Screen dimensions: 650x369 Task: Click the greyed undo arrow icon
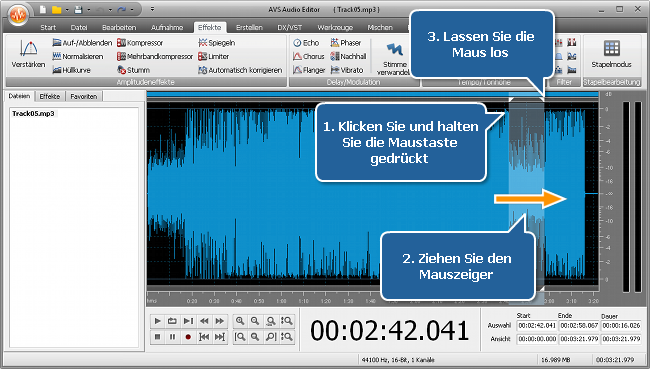coord(100,10)
